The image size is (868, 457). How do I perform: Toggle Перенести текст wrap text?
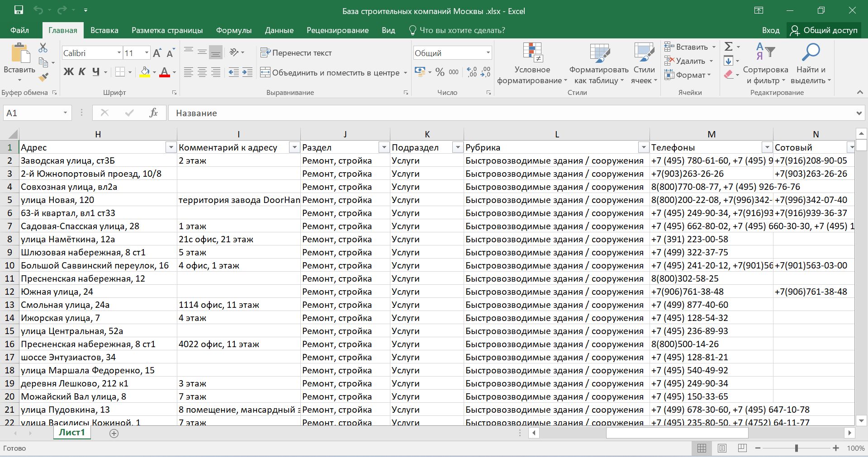point(296,53)
